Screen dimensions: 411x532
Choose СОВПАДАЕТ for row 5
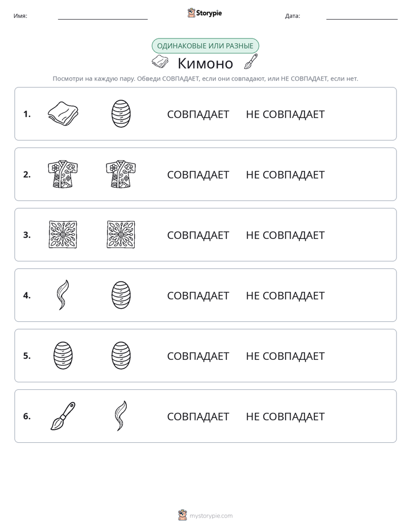198,356
